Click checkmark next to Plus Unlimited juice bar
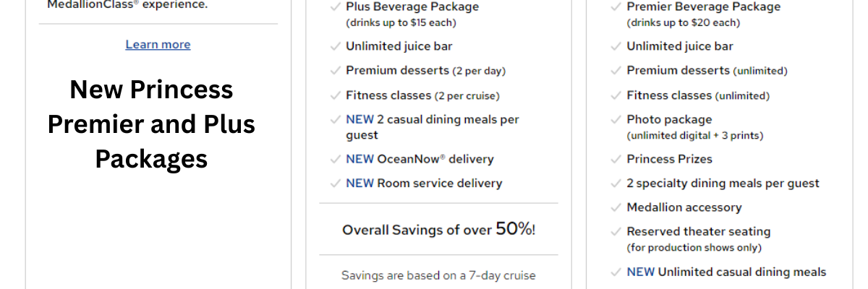The width and height of the screenshot is (868, 289). click(335, 47)
